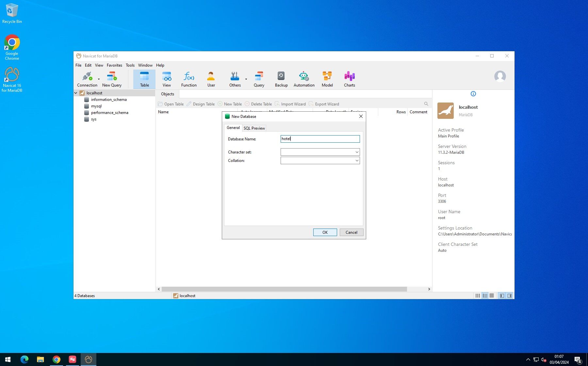Image resolution: width=588 pixels, height=366 pixels.
Task: Switch to the SQL Preview tab
Action: (x=254, y=128)
